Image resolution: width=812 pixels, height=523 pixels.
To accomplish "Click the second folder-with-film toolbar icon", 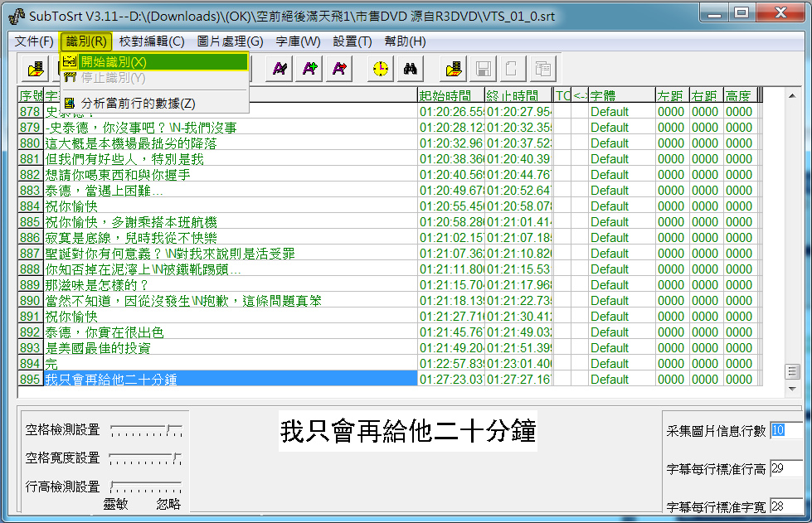I will [x=453, y=69].
